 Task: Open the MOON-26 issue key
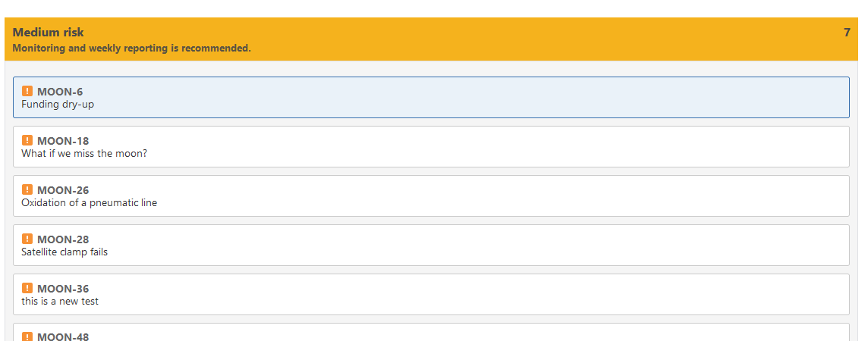pos(63,190)
